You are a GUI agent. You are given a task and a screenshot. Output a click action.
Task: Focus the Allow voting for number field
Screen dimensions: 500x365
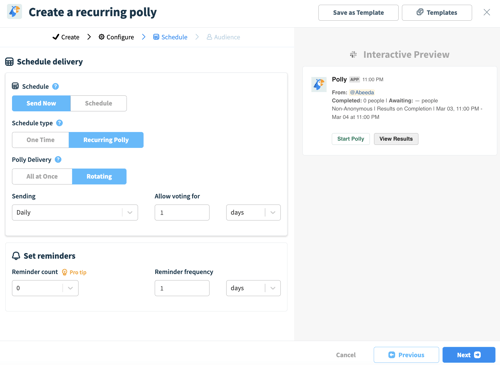(x=182, y=212)
